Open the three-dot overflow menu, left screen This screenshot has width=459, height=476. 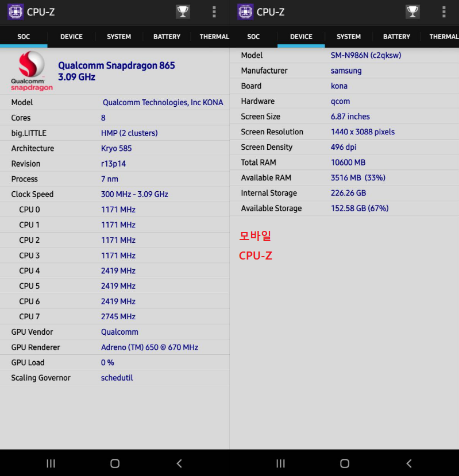pos(214,12)
